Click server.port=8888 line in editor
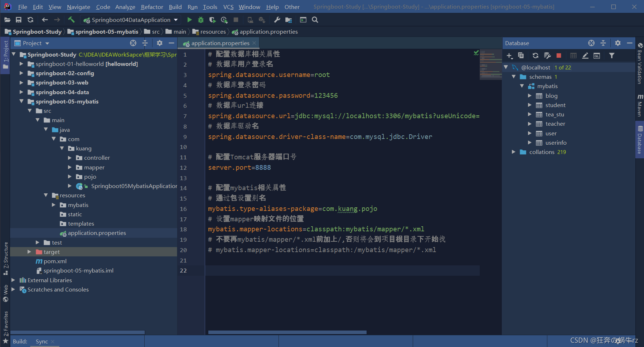The image size is (644, 347). (239, 167)
